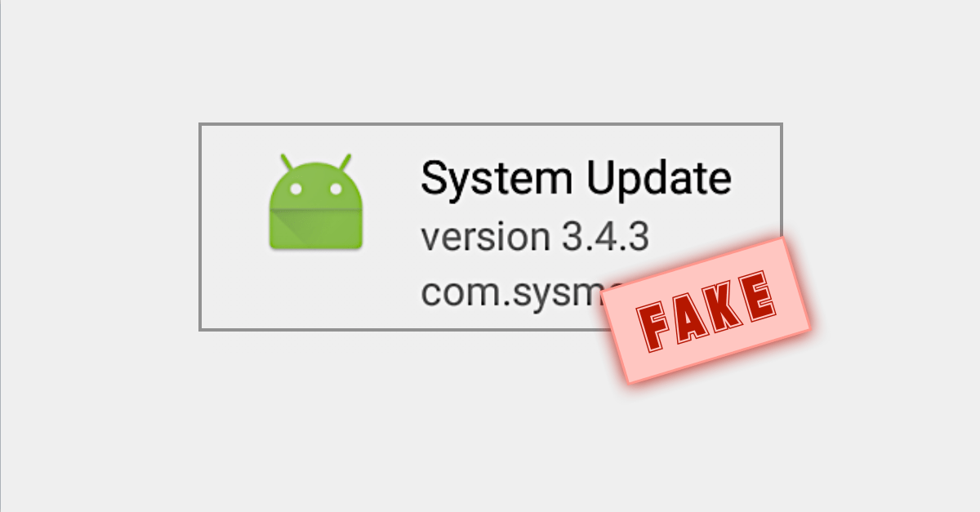Click the Android robot's left eye
Image resolution: width=980 pixels, height=512 pixels.
[x=297, y=189]
